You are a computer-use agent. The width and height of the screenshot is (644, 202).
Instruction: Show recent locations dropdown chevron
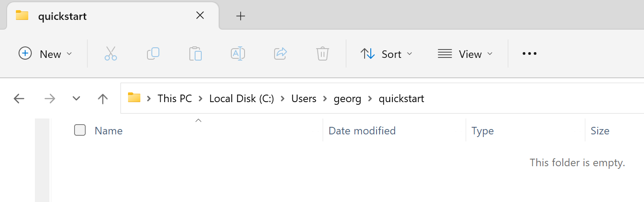point(76,99)
